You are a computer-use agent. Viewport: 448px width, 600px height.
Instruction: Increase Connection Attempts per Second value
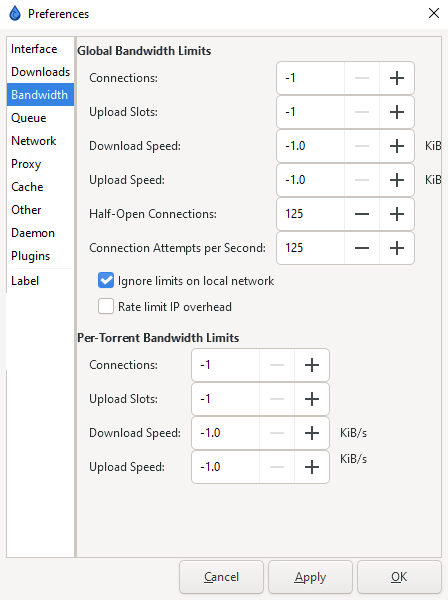click(397, 248)
